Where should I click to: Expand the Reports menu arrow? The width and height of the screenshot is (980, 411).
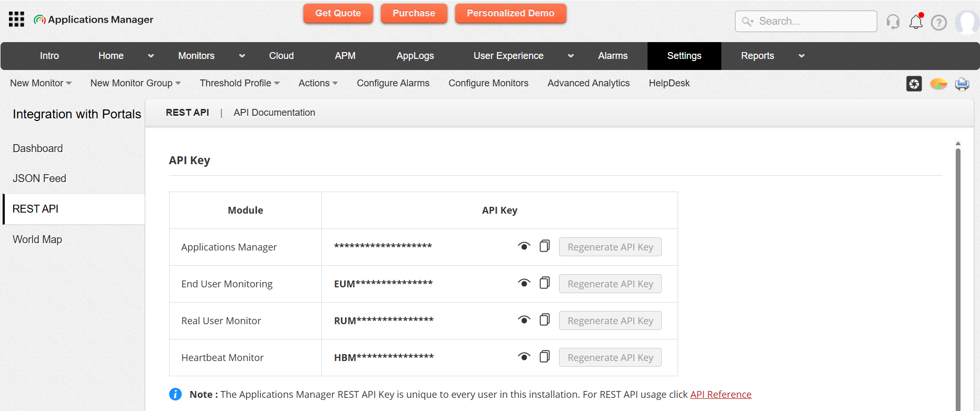pos(802,56)
